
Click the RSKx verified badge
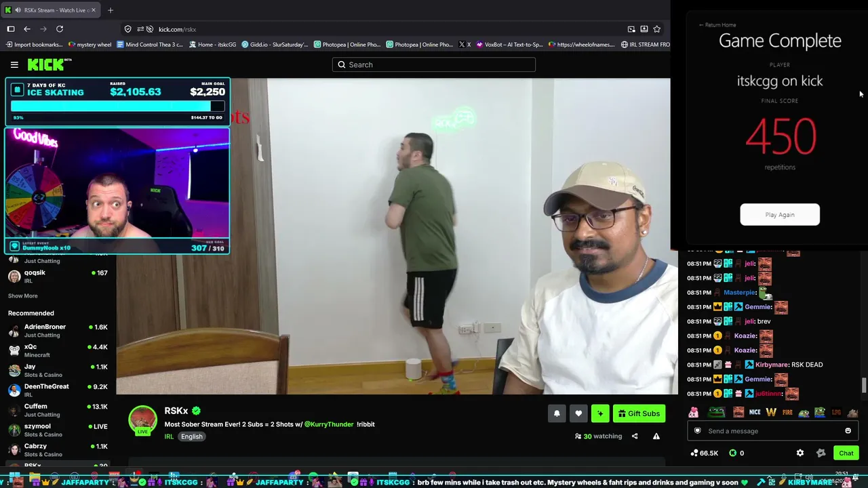[196, 411]
